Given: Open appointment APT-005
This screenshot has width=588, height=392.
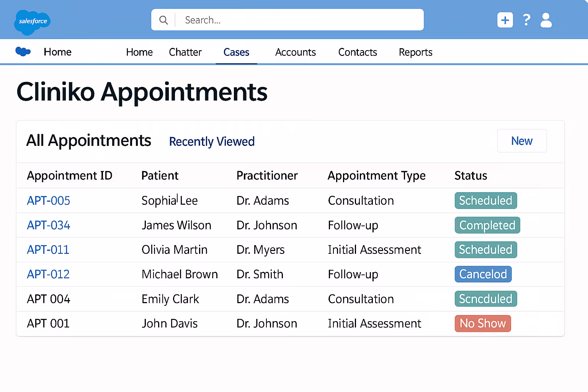Looking at the screenshot, I should pos(49,201).
